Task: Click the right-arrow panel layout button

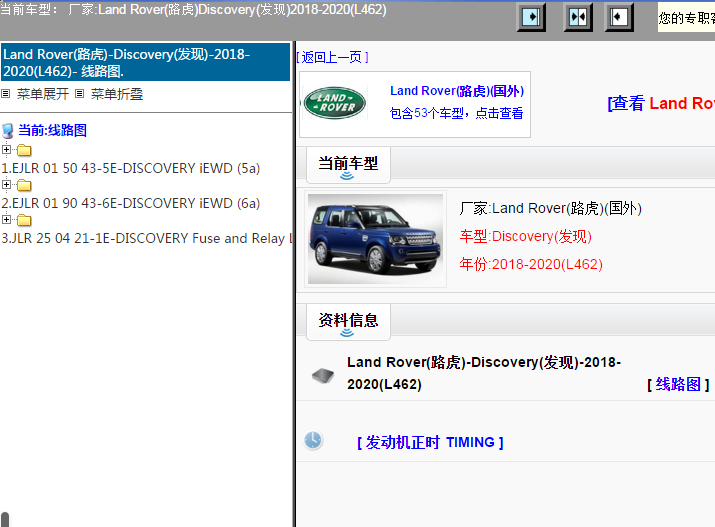Action: (531, 17)
